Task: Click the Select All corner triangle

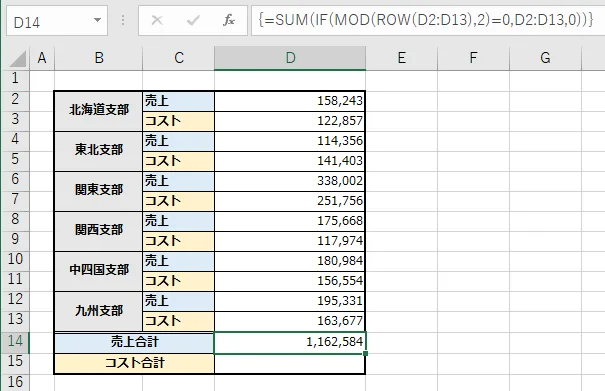Action: coord(18,59)
